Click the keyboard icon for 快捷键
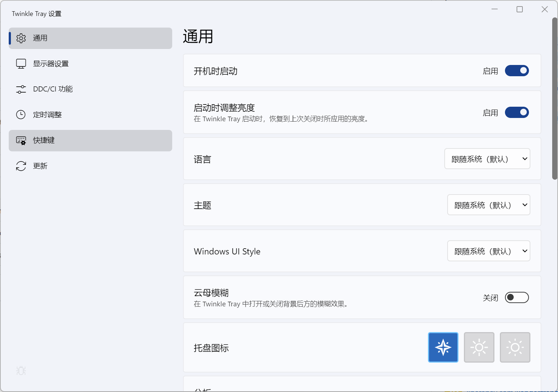This screenshot has height=392, width=558. 21,140
